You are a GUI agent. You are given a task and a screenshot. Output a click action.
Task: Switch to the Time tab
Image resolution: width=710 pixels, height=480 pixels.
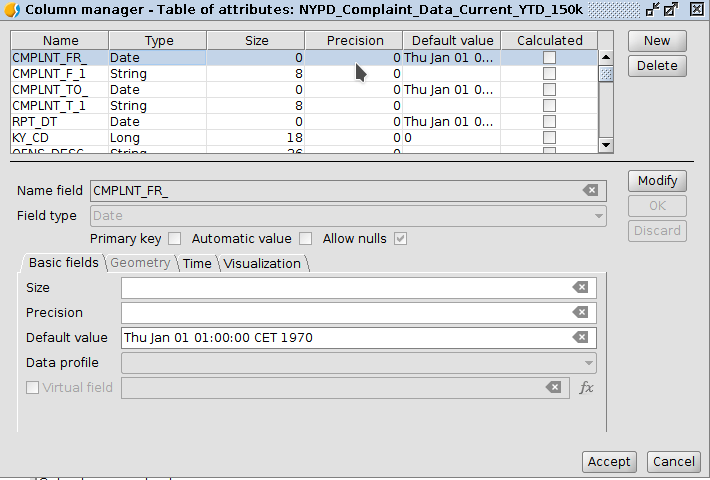click(197, 263)
